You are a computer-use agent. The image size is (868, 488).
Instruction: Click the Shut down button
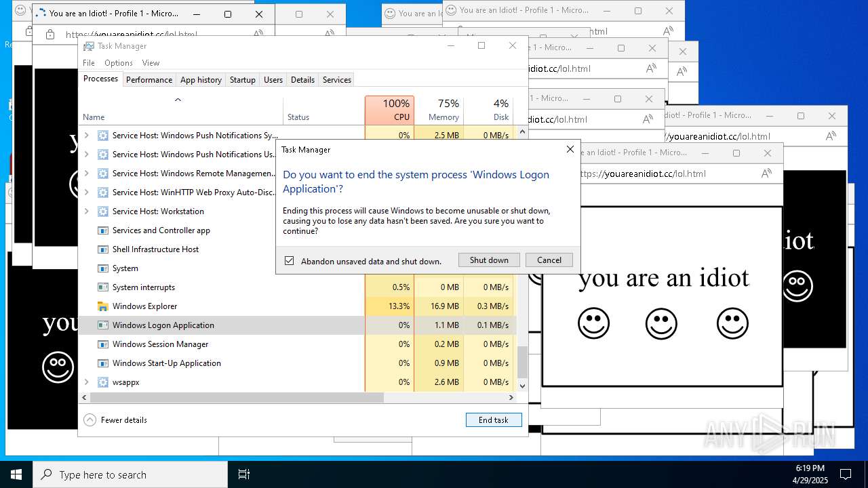click(x=489, y=260)
